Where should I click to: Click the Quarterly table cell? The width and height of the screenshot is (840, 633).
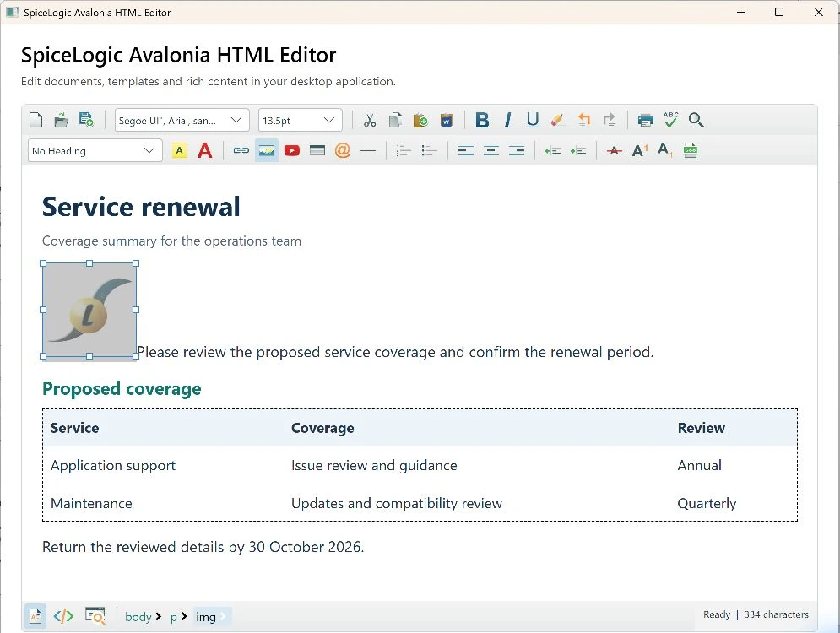click(734, 503)
